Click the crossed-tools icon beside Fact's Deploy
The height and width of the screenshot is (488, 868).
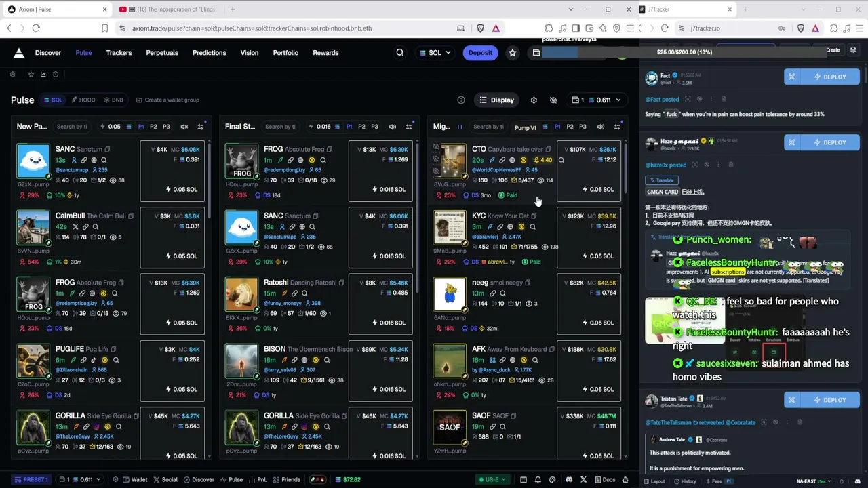[791, 77]
